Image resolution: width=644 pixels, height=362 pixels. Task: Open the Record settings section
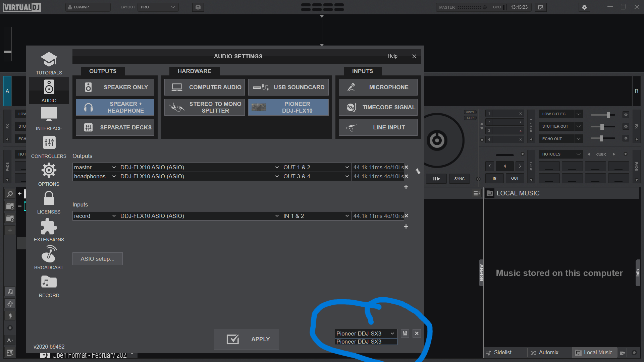pos(49,286)
